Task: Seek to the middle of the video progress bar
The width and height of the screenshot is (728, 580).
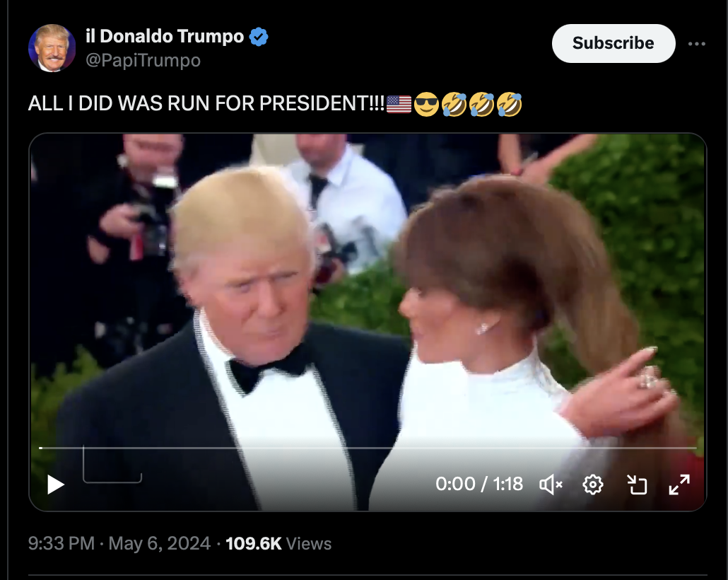Action: pos(368,448)
